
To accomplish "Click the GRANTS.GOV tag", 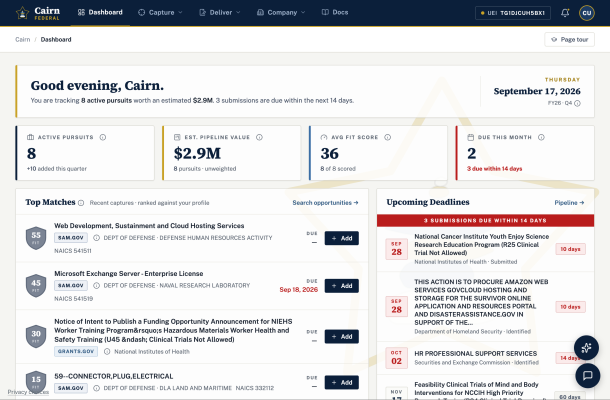I will (76, 351).
